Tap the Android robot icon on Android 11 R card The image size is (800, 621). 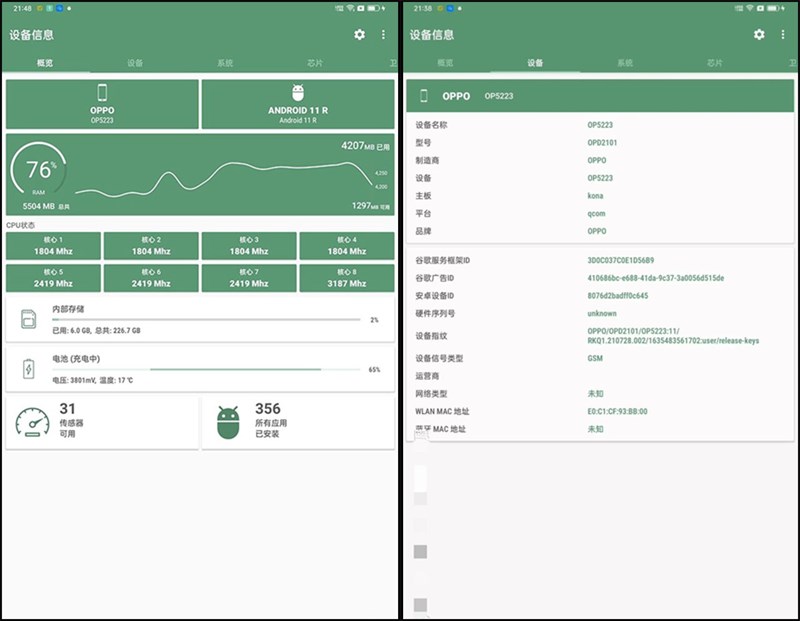[x=298, y=93]
